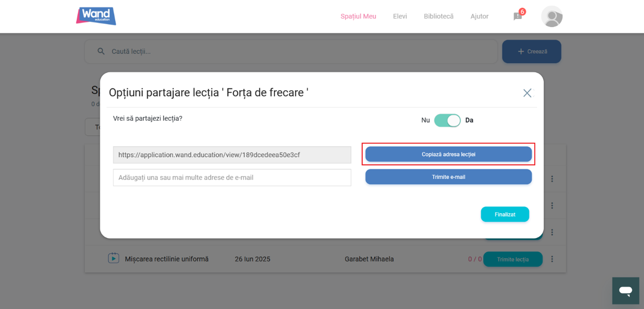Click the Creează button
Screen dimensions: 644x309
(531, 52)
